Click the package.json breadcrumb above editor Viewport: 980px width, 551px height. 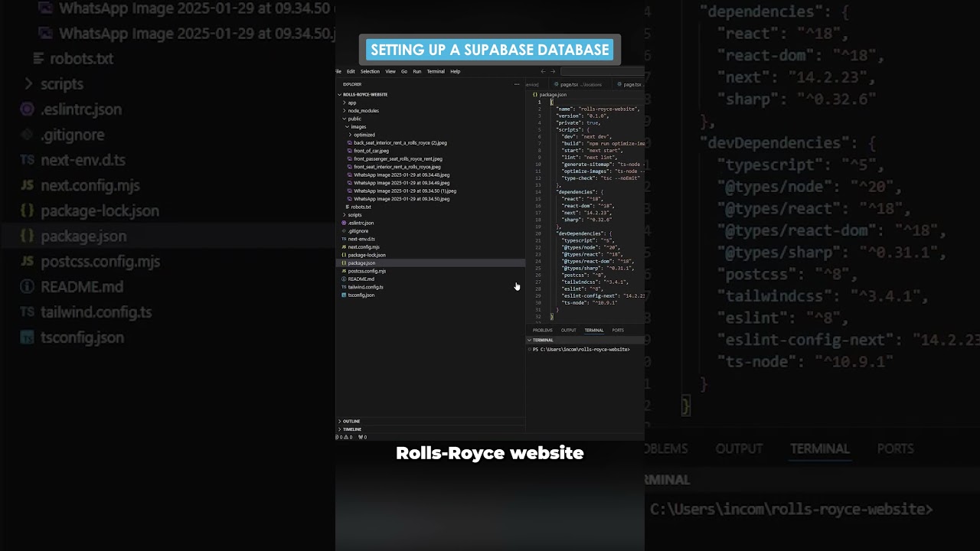(550, 94)
